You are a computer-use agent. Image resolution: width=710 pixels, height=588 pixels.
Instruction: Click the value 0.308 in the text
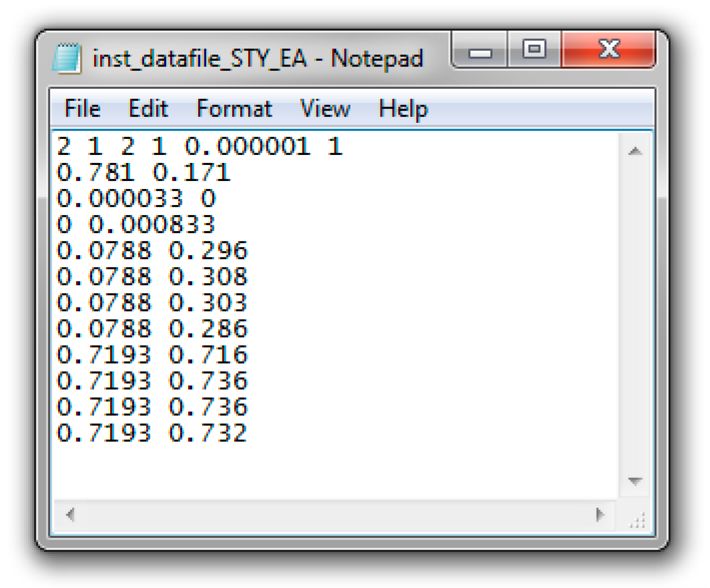tap(208, 277)
